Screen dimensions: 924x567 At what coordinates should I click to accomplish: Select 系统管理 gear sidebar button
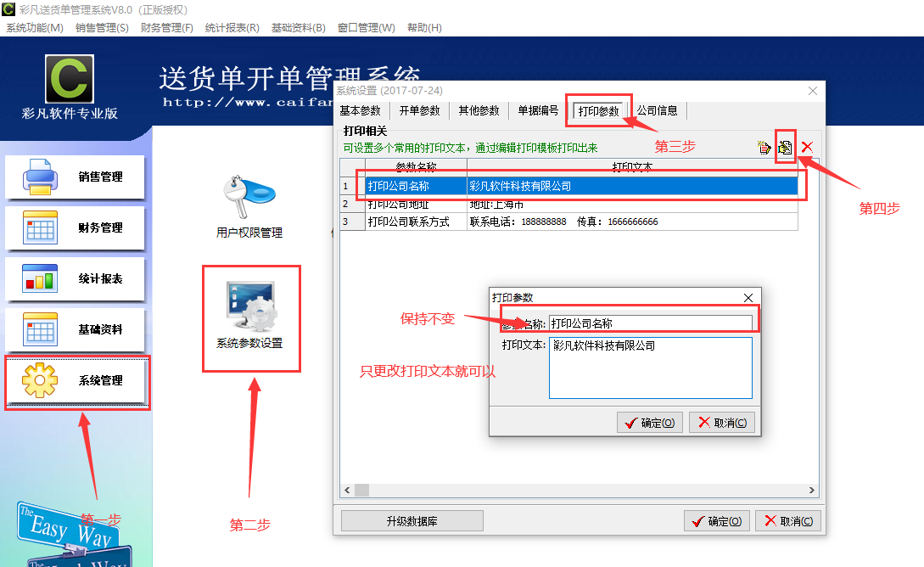pos(76,381)
